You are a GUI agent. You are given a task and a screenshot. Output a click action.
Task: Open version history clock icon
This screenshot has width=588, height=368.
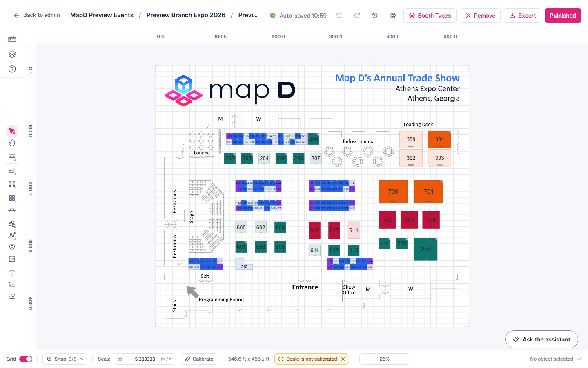374,16
